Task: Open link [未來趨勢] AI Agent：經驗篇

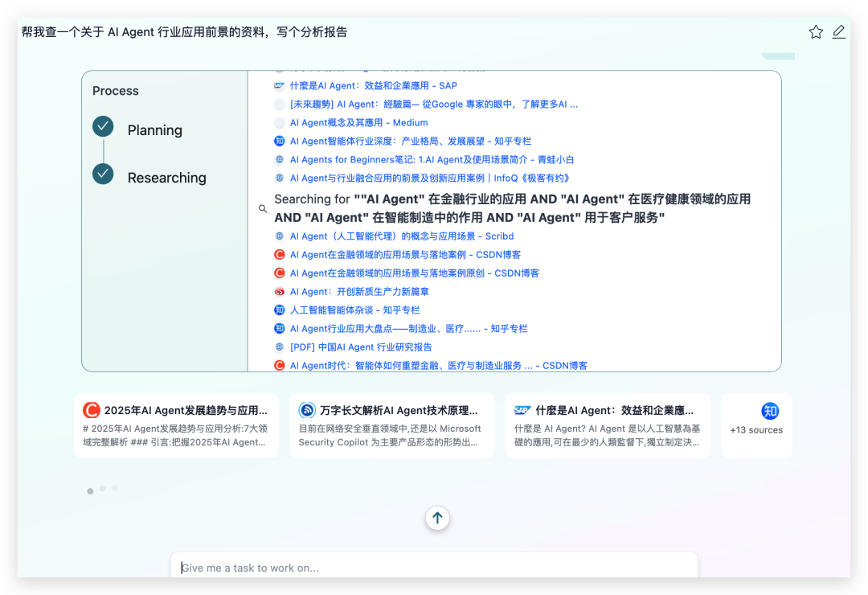Action: [x=434, y=105]
